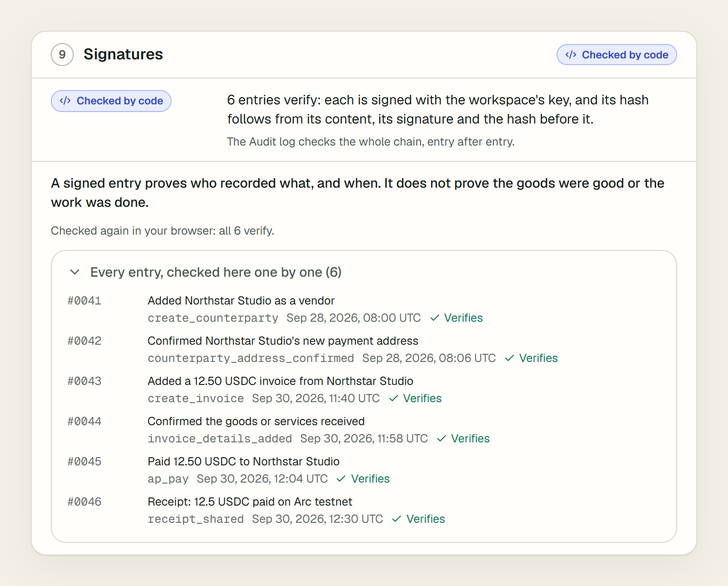Screen dimensions: 728x586
Task: Click the 'Checked by code' badge beside the '6 entries verify' text
Action: [x=111, y=101]
